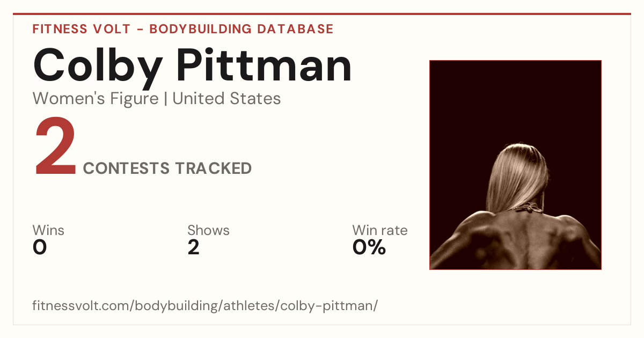Click the Wins stat label
The height and width of the screenshot is (338, 644).
[48, 230]
